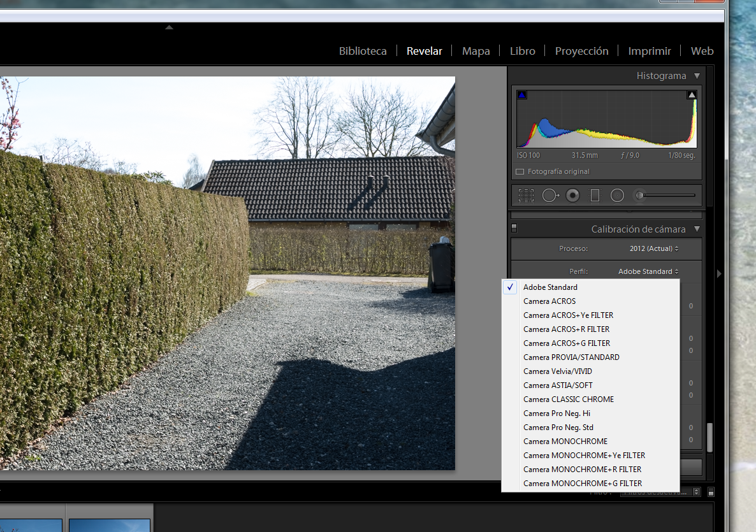
Task: Select the Spot Removal tool
Action: pos(550,195)
